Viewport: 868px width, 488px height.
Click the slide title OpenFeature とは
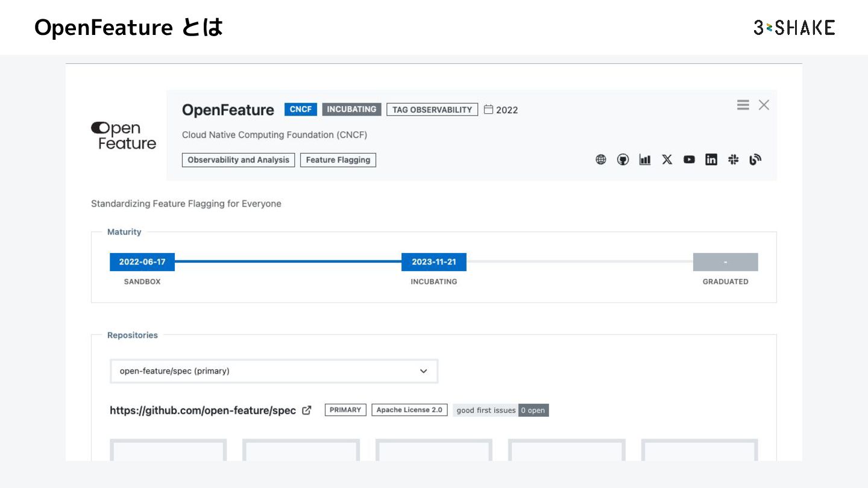click(x=128, y=27)
